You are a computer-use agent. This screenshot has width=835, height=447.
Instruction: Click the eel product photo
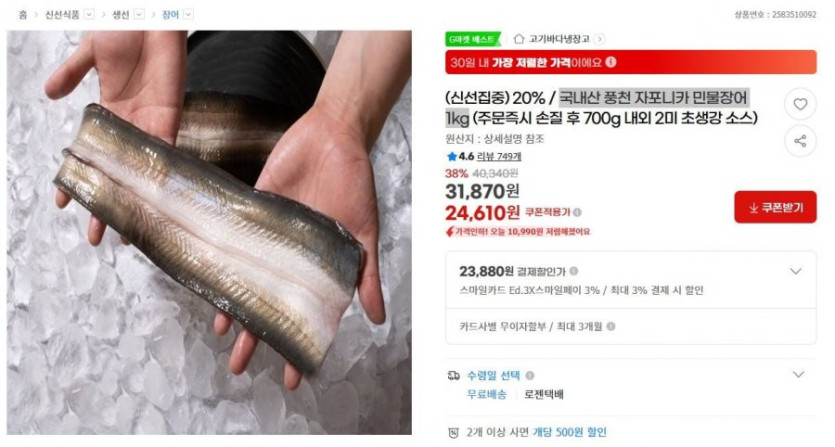(x=209, y=232)
